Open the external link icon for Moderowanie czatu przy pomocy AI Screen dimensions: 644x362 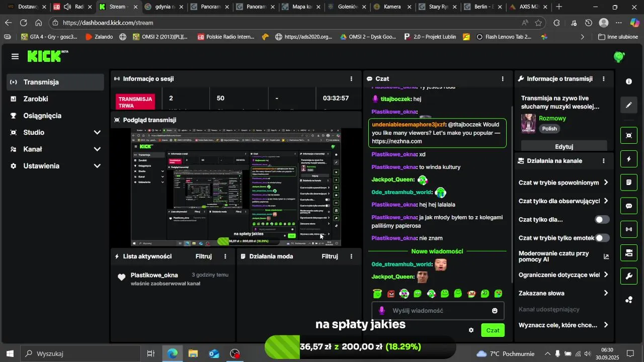606,256
